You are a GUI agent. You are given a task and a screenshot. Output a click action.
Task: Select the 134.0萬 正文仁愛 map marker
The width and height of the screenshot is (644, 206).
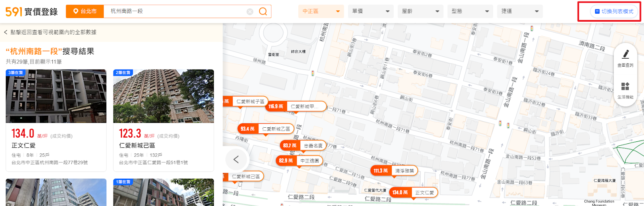tap(414, 192)
